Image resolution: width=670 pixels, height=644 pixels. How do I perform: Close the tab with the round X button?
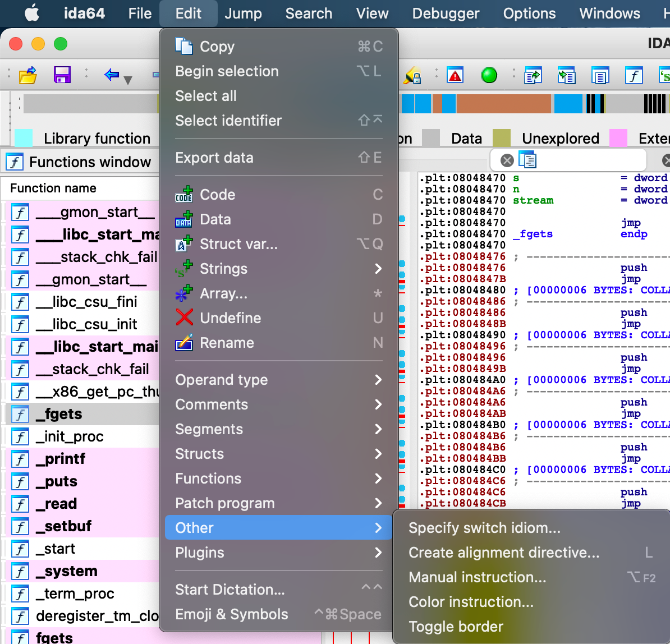(x=507, y=160)
